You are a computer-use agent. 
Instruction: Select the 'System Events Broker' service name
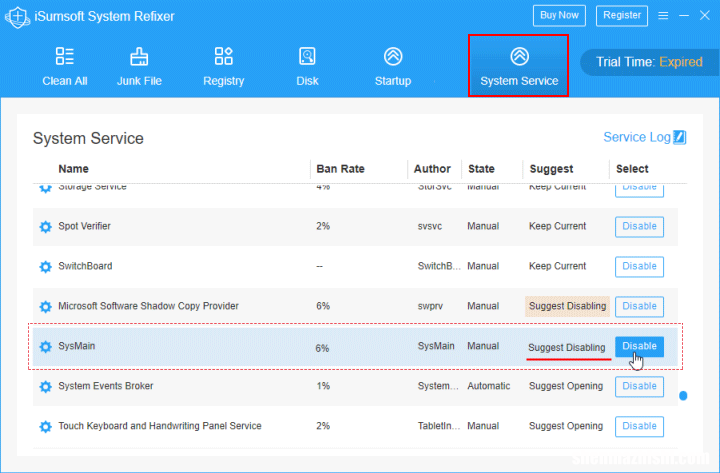tap(106, 386)
